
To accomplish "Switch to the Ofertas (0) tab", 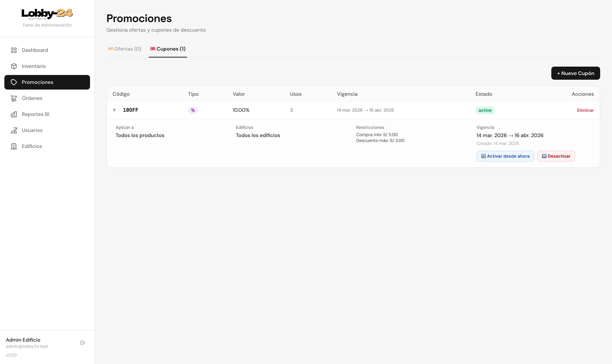I will (x=124, y=49).
